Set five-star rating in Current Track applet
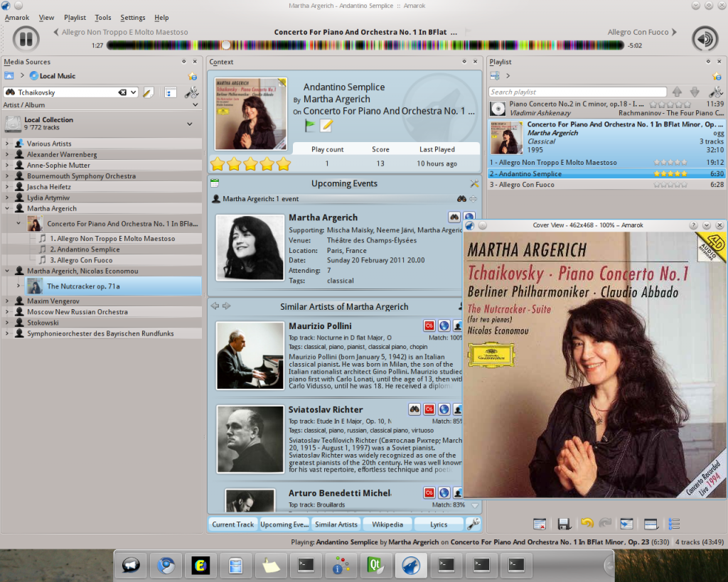This screenshot has width=728, height=582. [283, 164]
